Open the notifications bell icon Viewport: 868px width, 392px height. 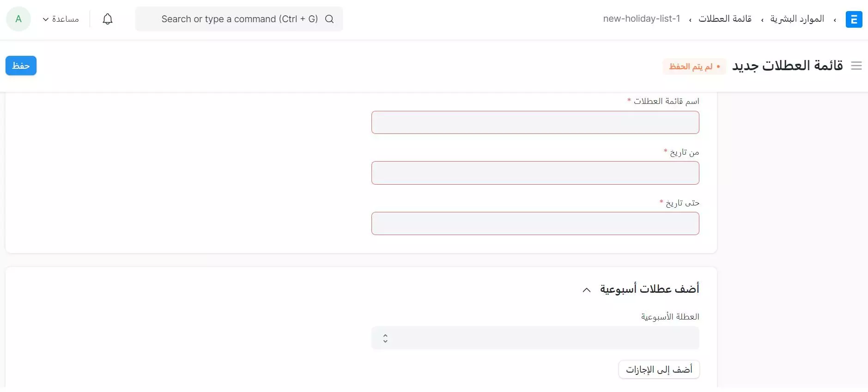[108, 19]
